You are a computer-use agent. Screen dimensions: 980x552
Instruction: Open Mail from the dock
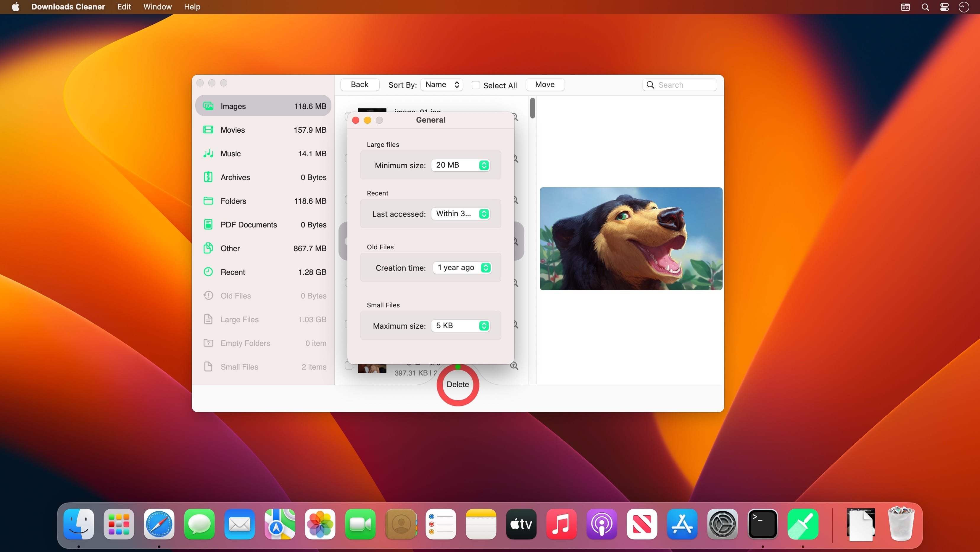coord(239,524)
